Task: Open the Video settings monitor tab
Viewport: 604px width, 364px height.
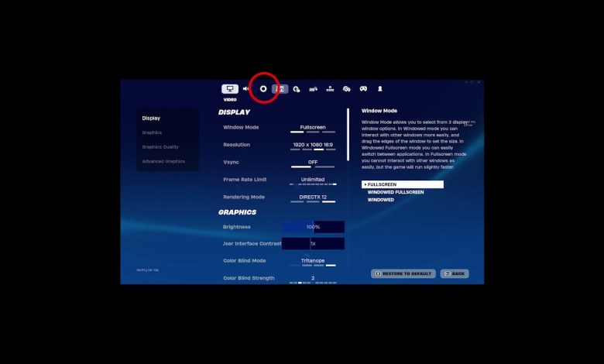Action: [x=230, y=89]
